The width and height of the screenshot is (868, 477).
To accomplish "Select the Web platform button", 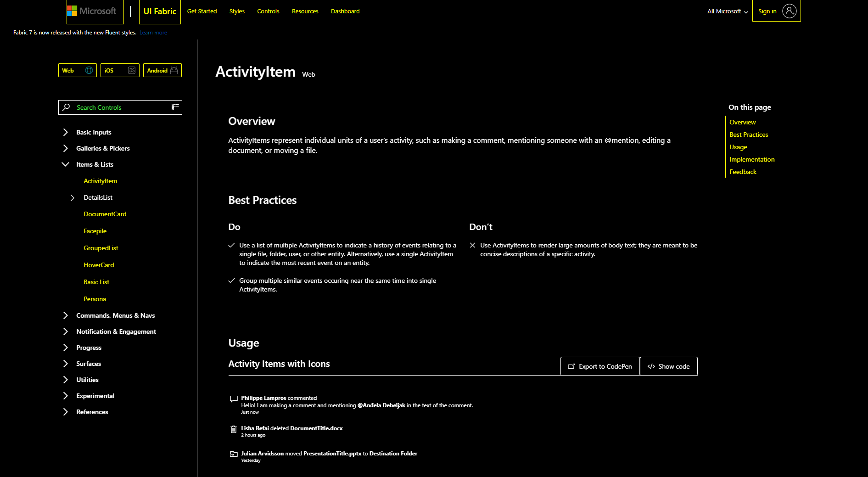I will [77, 70].
